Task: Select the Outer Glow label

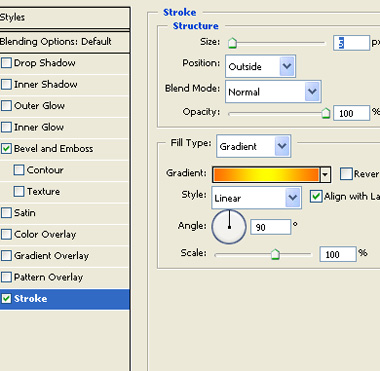Action: (x=39, y=106)
